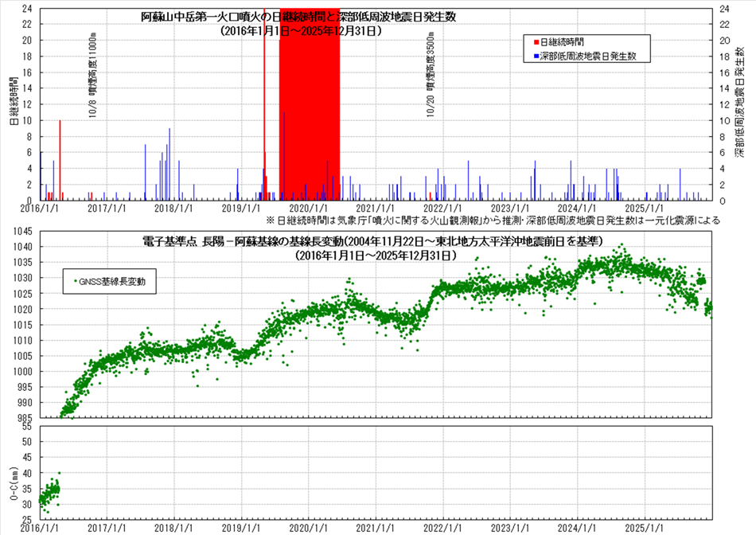The image size is (756, 535).
Task: Click the green point cluster in the O-C panel
Action: (49, 494)
